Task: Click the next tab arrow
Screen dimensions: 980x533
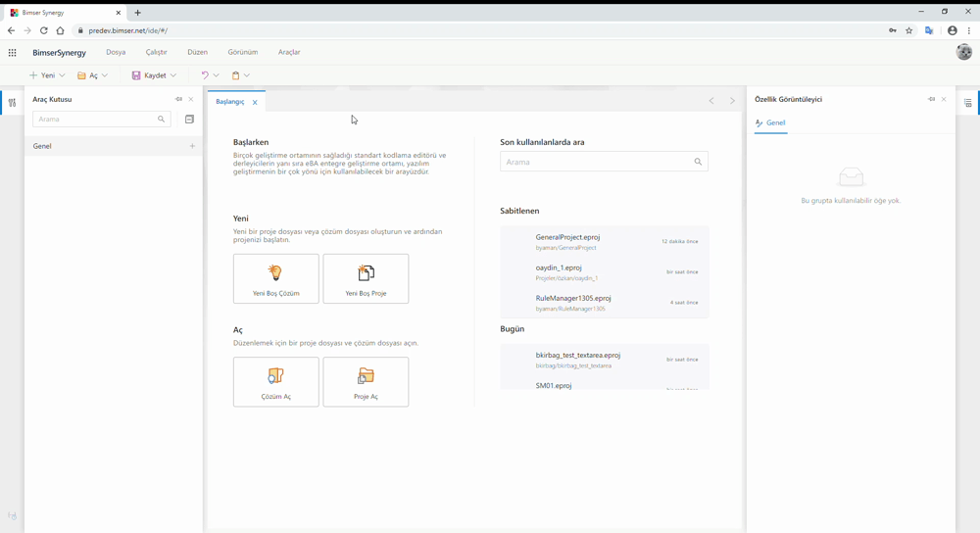Action: click(x=732, y=101)
